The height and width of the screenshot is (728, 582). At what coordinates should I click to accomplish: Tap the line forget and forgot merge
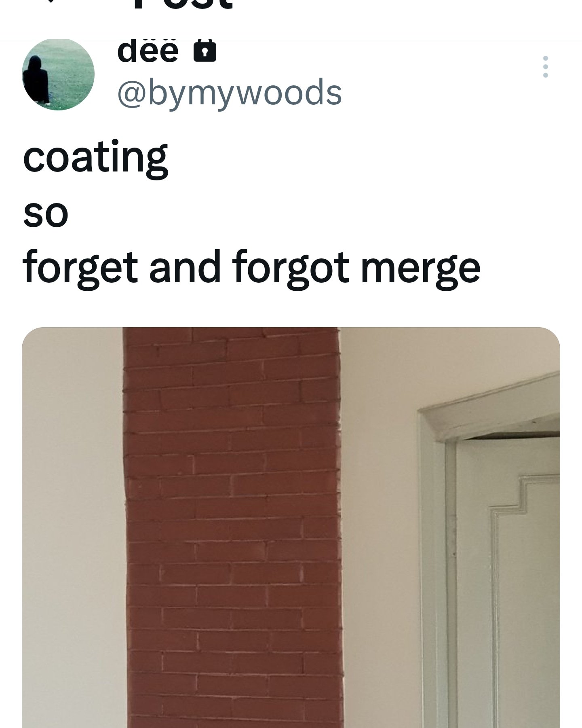click(x=252, y=269)
